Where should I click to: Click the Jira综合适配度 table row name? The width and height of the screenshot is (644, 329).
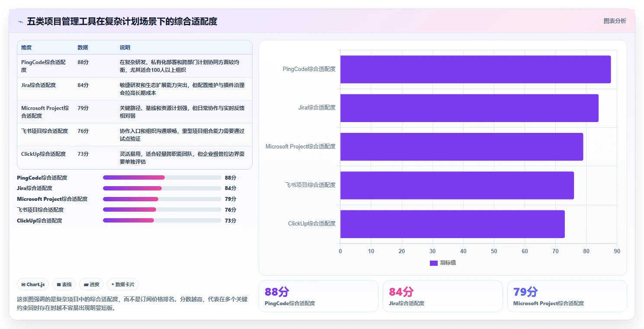(38, 85)
